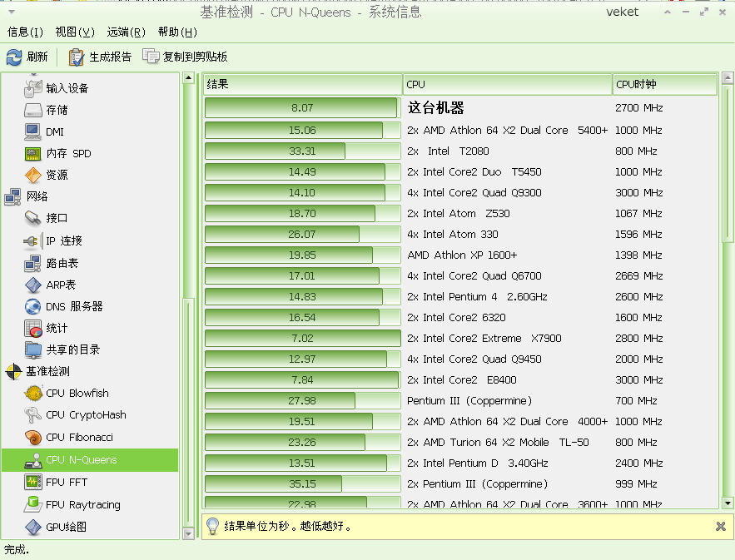Select the Input Devices (输入设备) icon

pyautogui.click(x=32, y=88)
